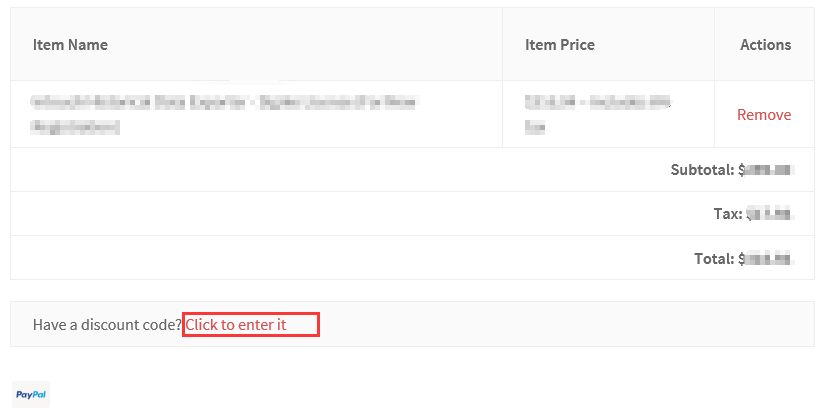Click empty space in the Subtotal row
This screenshot has height=410, width=823.
point(336,170)
